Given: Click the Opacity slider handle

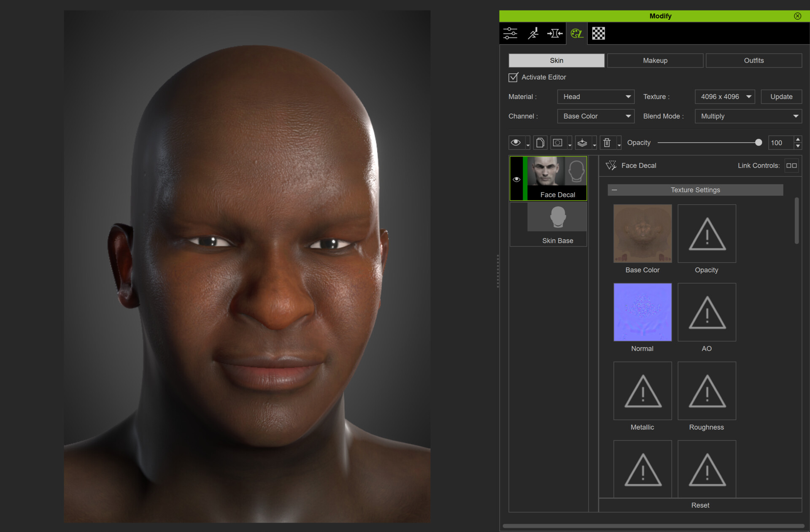Looking at the screenshot, I should point(759,143).
